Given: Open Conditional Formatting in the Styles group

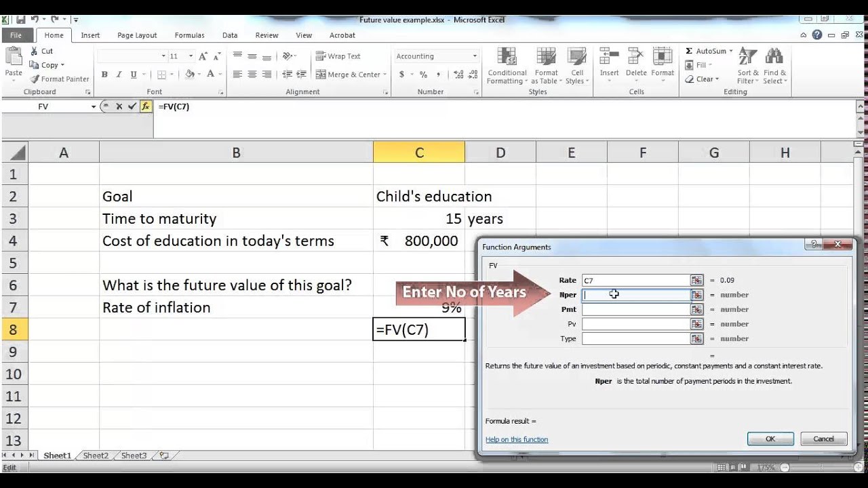Looking at the screenshot, I should tap(507, 66).
